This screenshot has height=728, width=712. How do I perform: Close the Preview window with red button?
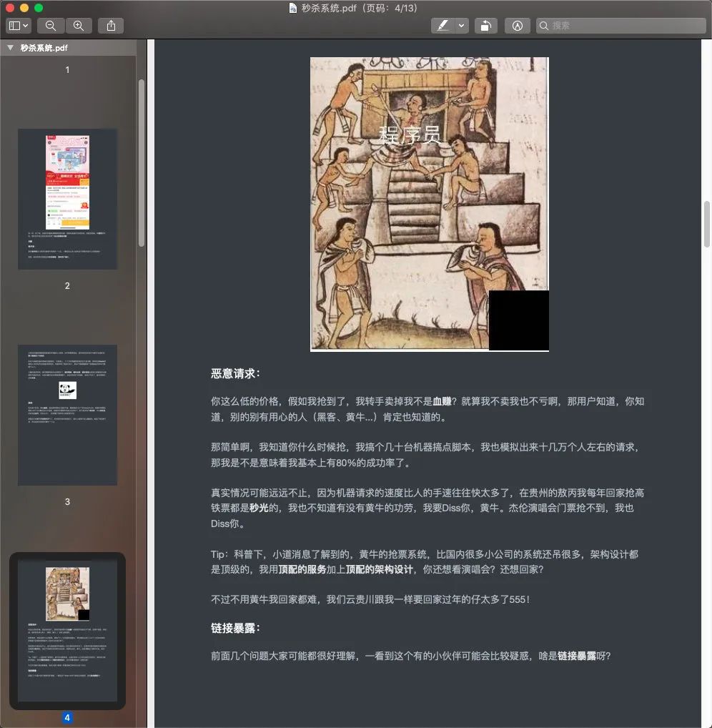pyautogui.click(x=10, y=8)
